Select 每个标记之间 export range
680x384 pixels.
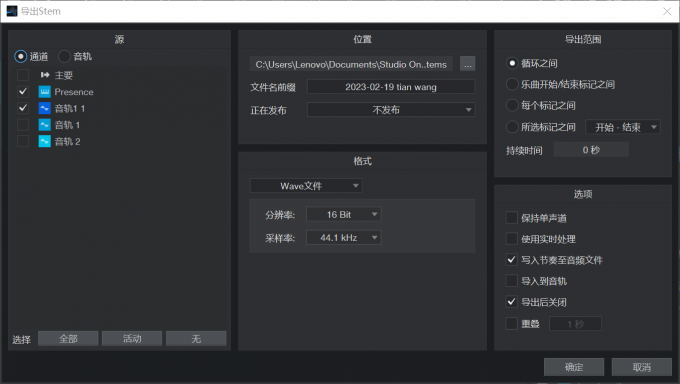pos(512,105)
